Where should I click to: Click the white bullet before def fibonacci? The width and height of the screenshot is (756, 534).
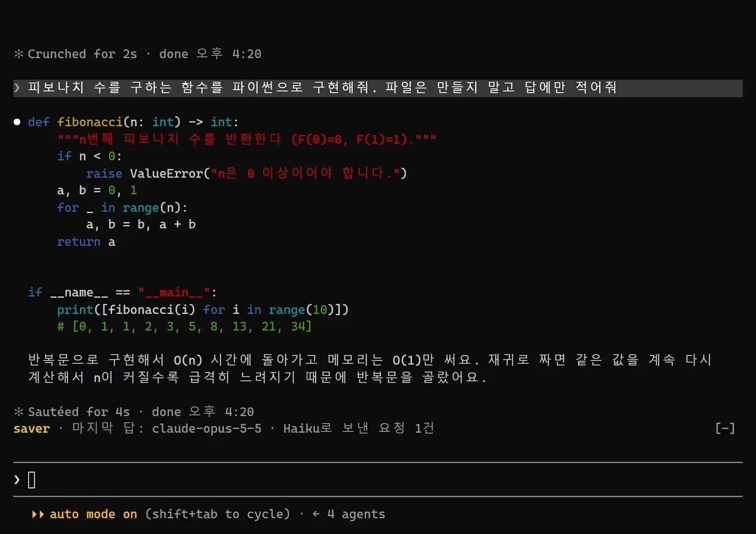[x=18, y=122]
